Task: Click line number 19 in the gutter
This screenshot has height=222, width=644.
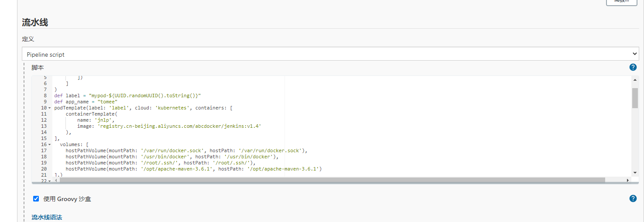Action: (x=44, y=163)
